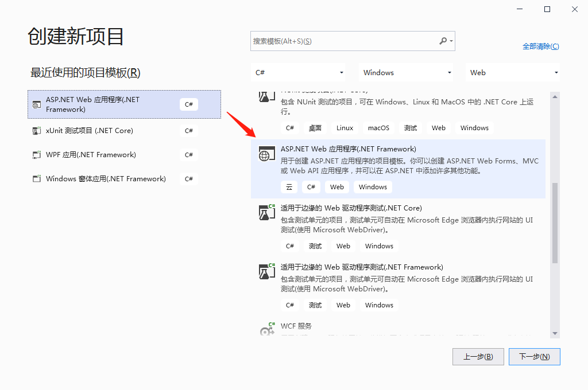Open the Web project type filter dropdown
588x390 pixels.
pyautogui.click(x=513, y=73)
